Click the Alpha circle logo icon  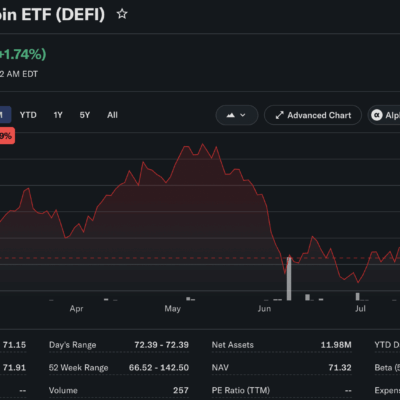pyautogui.click(x=377, y=115)
